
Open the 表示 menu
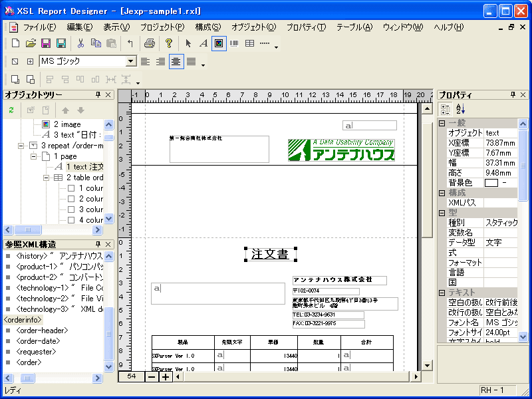[x=116, y=27]
